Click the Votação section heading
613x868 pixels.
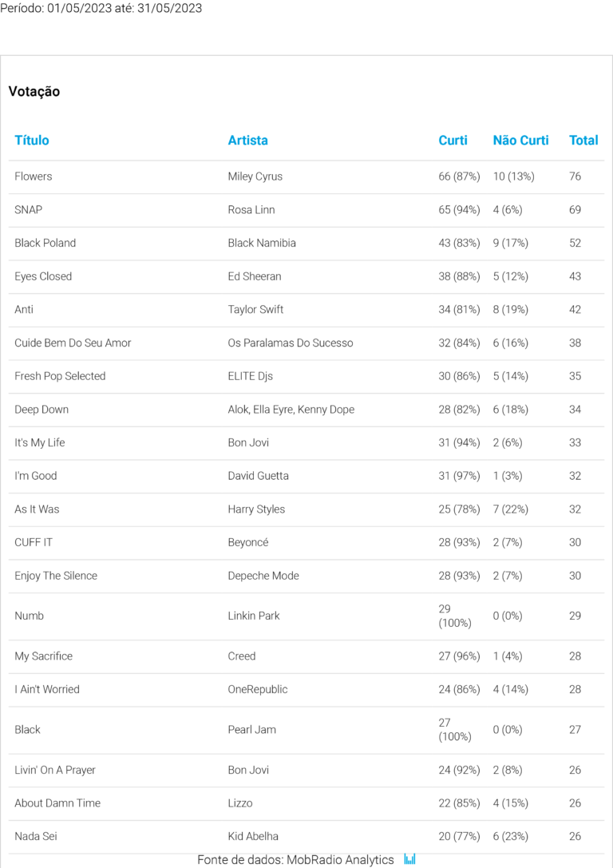coord(34,92)
